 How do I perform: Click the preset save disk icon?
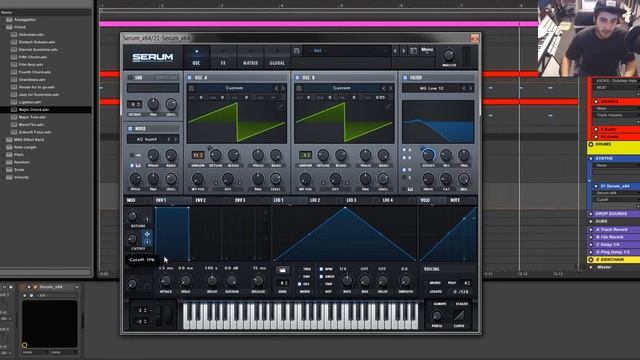tap(297, 51)
